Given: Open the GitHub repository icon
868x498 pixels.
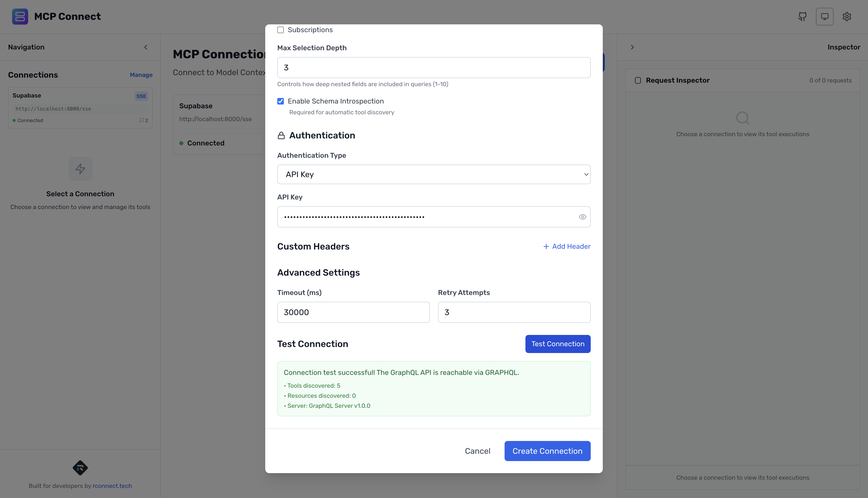Looking at the screenshot, I should coord(802,16).
